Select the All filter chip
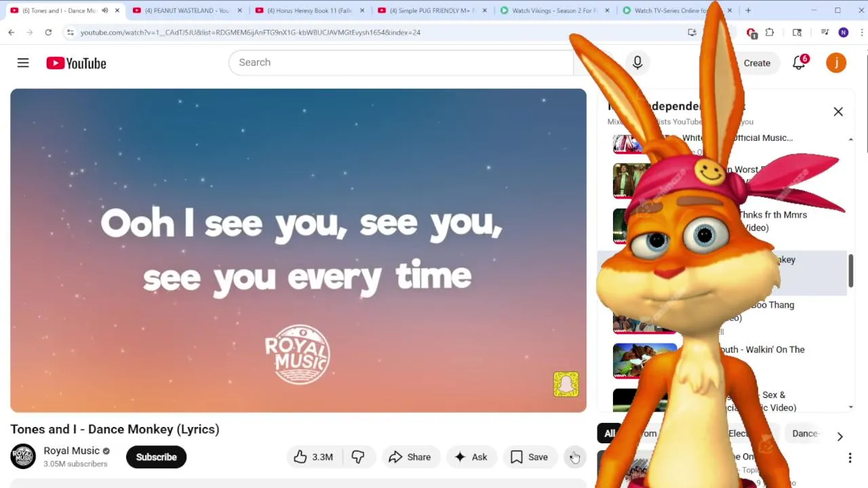Viewport: 868px width, 488px height. pos(610,434)
